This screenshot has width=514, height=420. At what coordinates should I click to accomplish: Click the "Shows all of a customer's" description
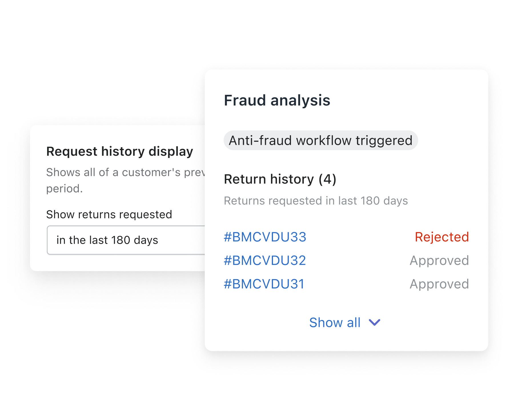click(x=126, y=172)
